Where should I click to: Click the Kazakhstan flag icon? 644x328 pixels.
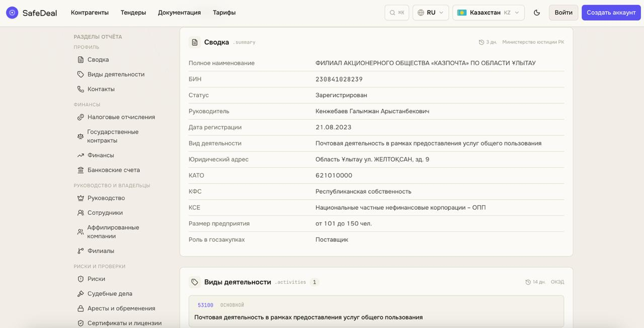pos(461,13)
